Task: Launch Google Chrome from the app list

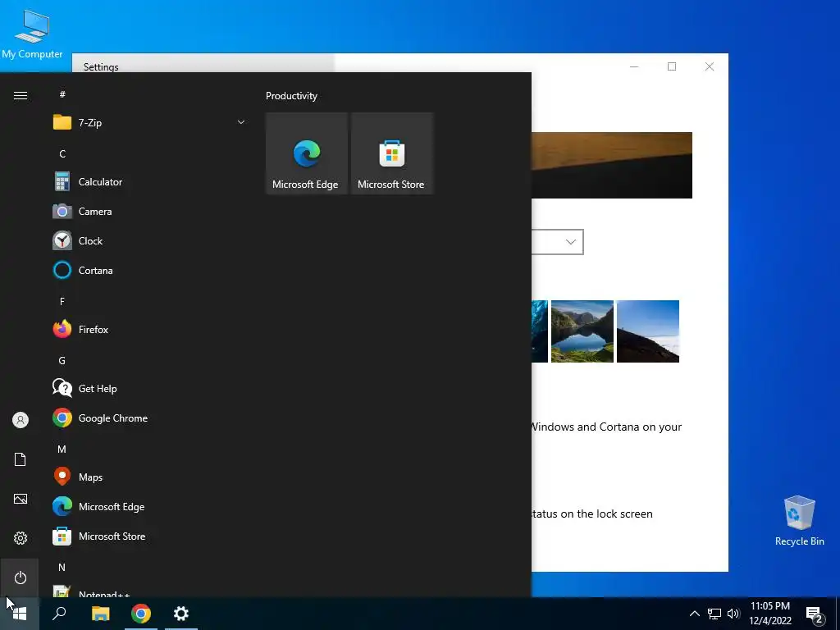Action: [x=150, y=418]
